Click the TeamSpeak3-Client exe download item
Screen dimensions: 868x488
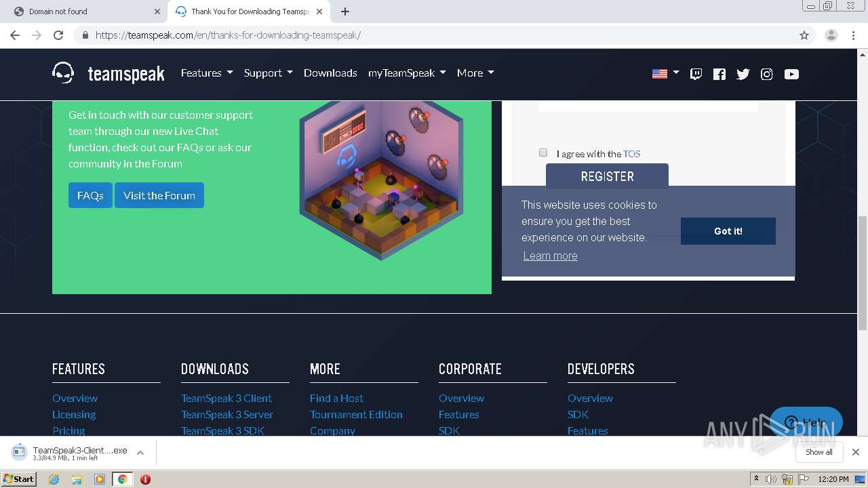coord(79,452)
